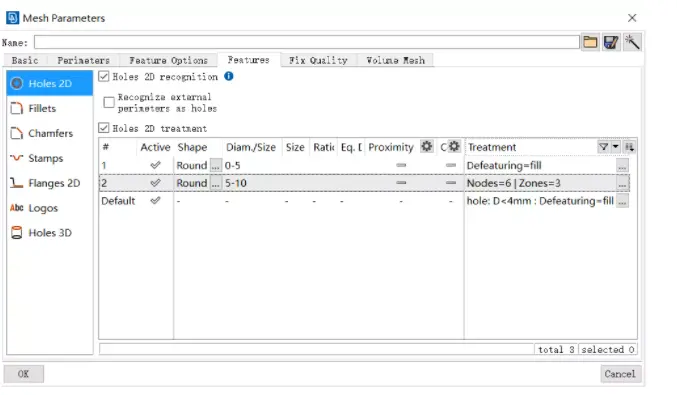
Task: Select Holes 3D in the feature list
Action: 50,233
